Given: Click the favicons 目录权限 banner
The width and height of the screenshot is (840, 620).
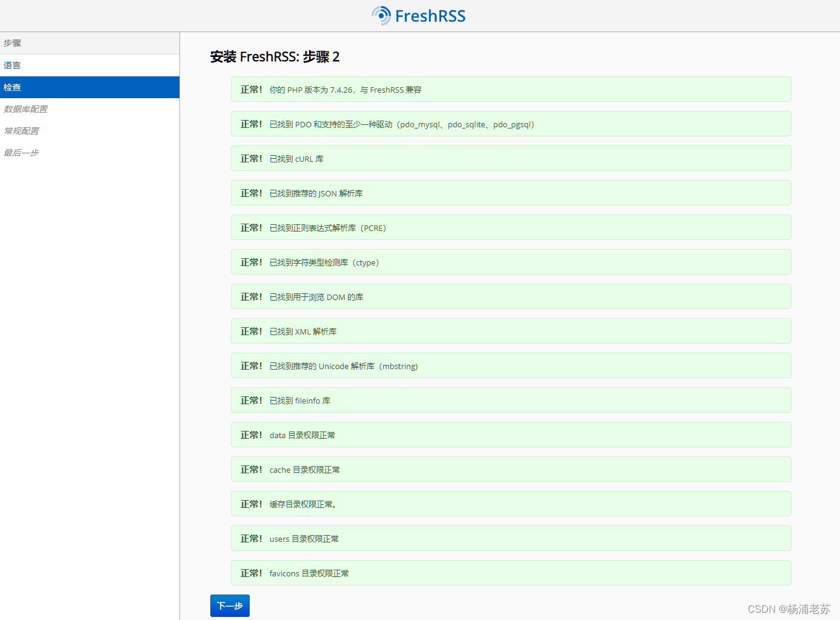Looking at the screenshot, I should click(511, 573).
